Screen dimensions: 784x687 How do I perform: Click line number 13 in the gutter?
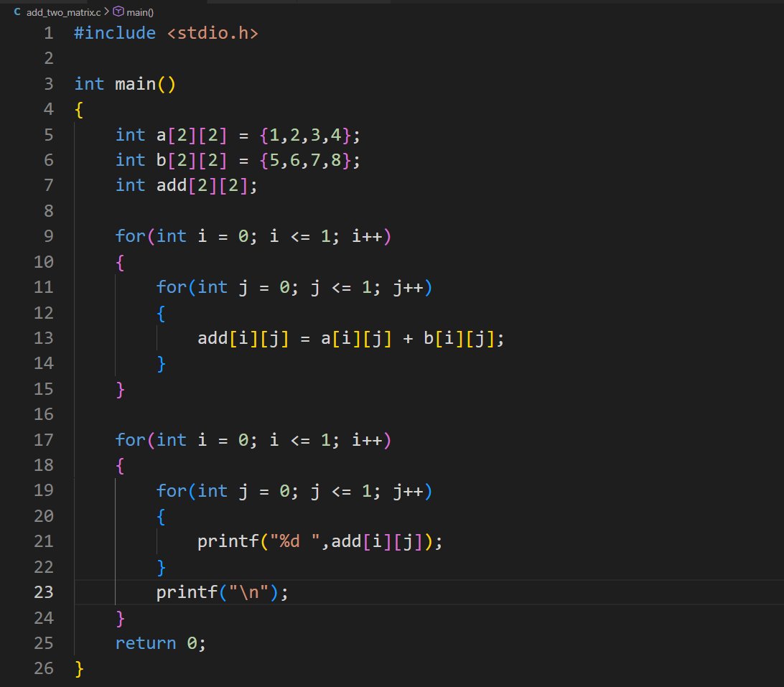pyautogui.click(x=43, y=337)
